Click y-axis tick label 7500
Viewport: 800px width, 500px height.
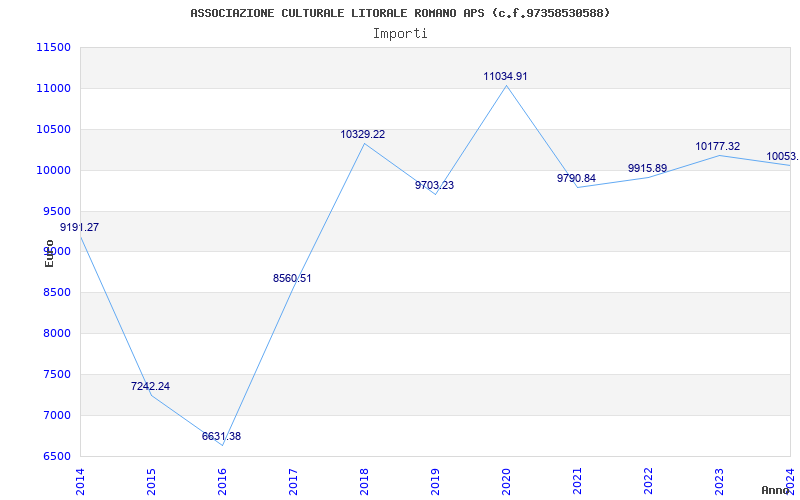[56, 374]
